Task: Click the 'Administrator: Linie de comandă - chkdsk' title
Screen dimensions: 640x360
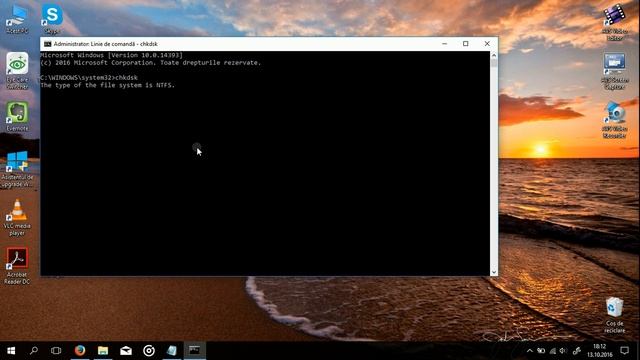Action: point(106,44)
